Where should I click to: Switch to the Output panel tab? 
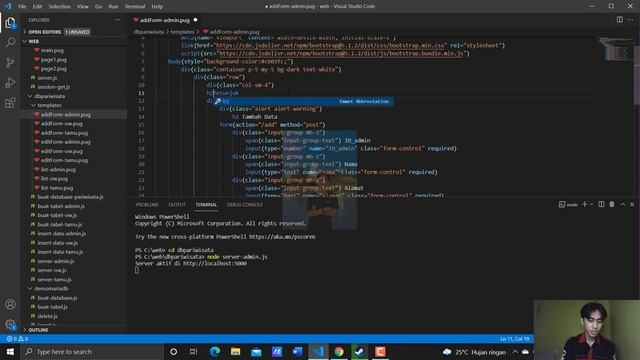pos(177,204)
